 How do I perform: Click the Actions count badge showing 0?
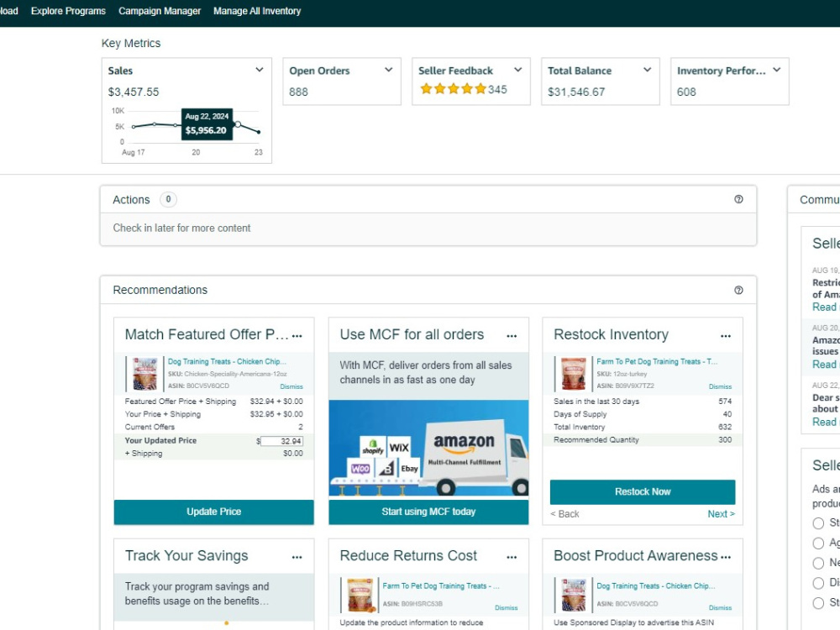[x=168, y=199]
